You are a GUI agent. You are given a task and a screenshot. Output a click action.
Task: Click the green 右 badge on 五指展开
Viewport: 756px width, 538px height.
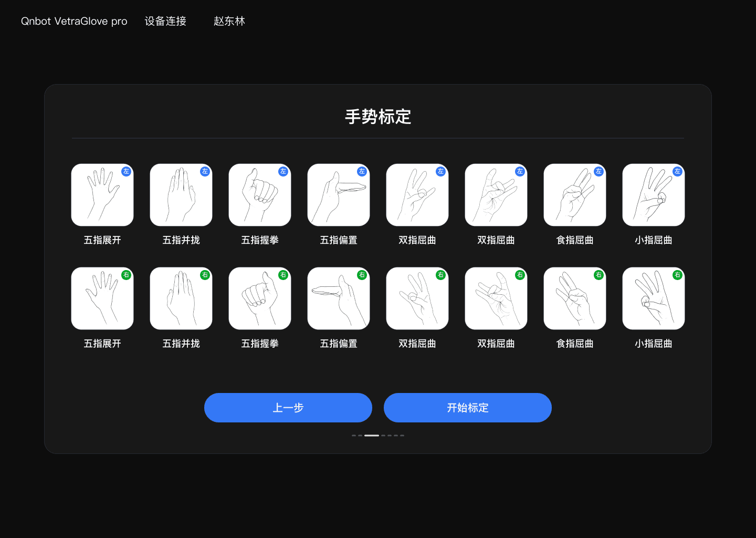pos(126,275)
